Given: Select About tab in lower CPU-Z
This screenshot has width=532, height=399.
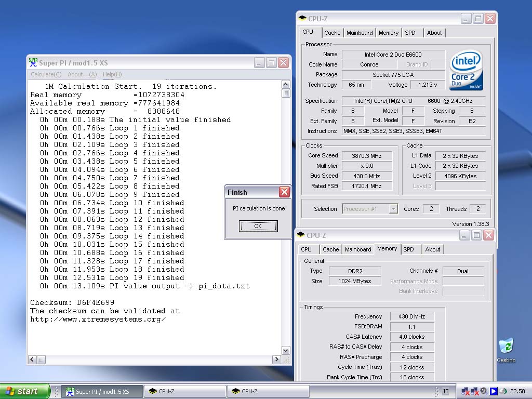Looking at the screenshot, I should 433,249.
